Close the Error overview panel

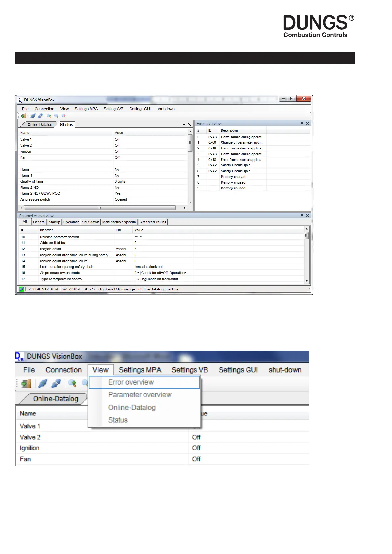pos(308,123)
